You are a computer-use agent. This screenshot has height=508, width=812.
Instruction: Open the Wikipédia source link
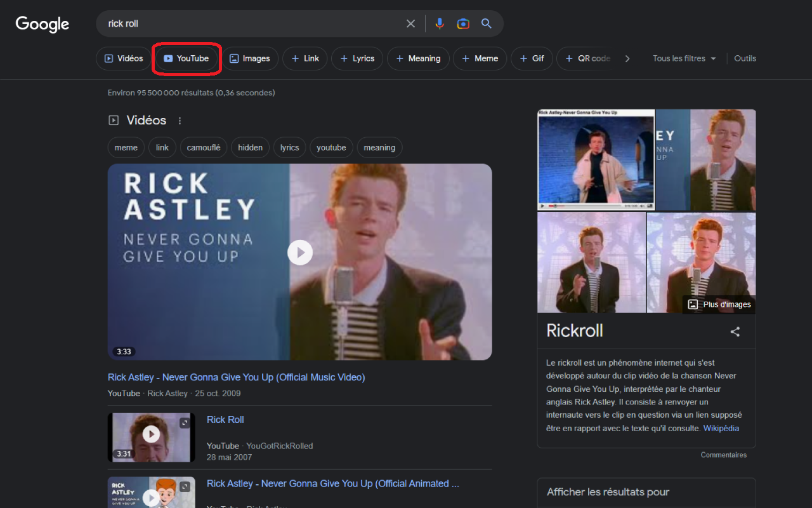(721, 428)
